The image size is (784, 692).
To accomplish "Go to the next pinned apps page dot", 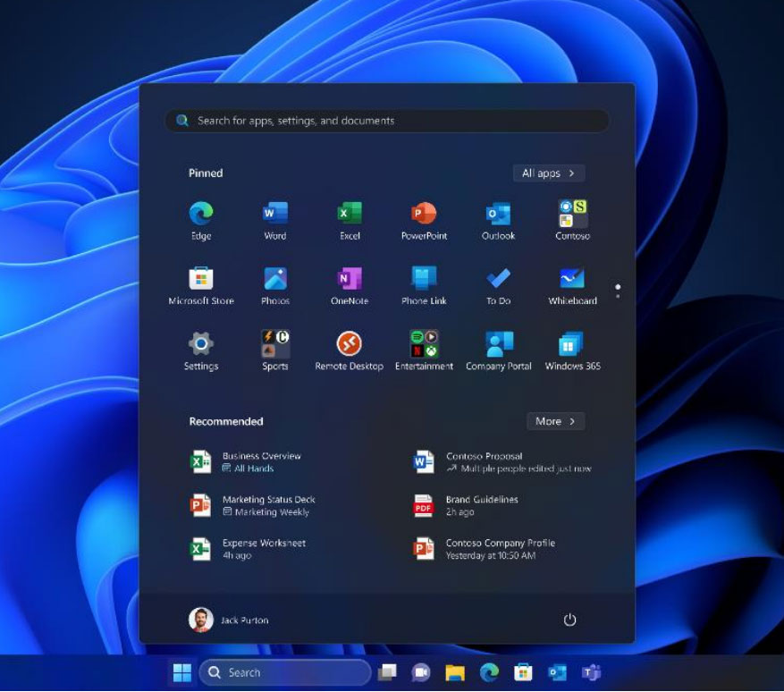I will 618,297.
